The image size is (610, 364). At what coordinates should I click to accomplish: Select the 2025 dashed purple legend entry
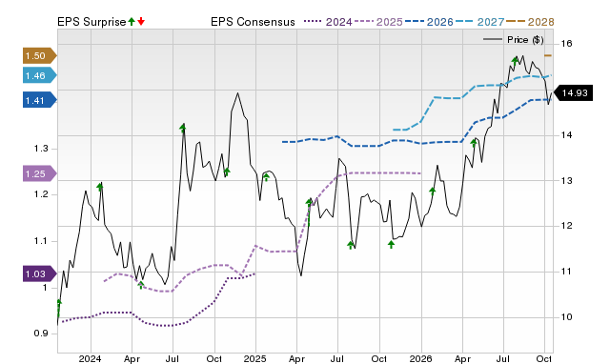(378, 22)
